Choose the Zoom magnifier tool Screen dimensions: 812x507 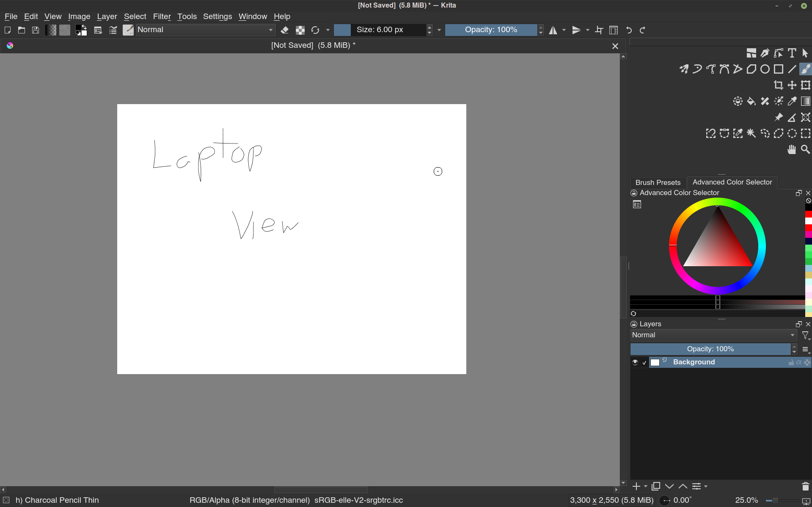click(805, 150)
